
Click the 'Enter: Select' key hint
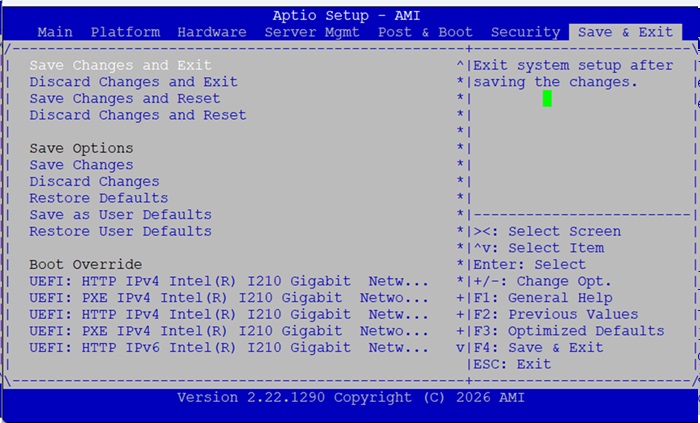pyautogui.click(x=529, y=265)
